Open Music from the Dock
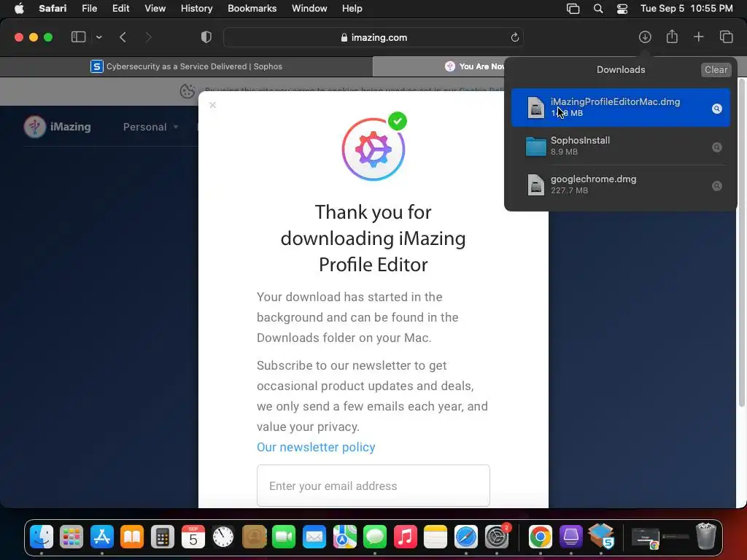Viewport: 747px width, 560px height. pos(406,537)
